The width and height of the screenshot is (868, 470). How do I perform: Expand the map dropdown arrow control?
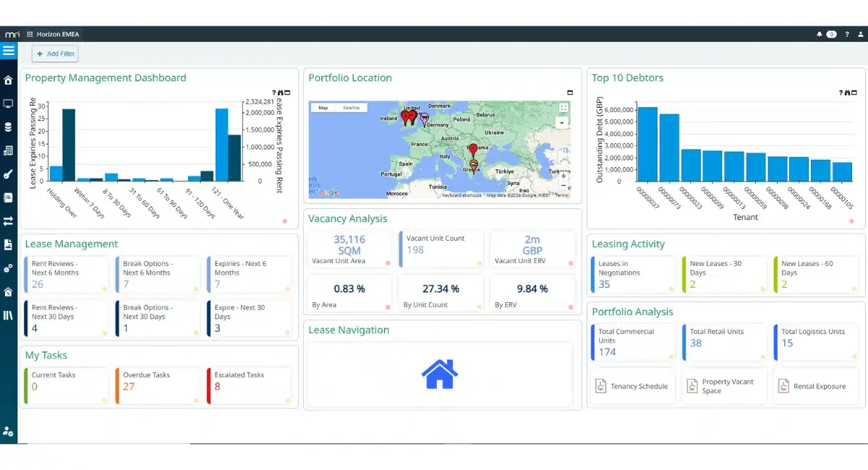tap(563, 123)
